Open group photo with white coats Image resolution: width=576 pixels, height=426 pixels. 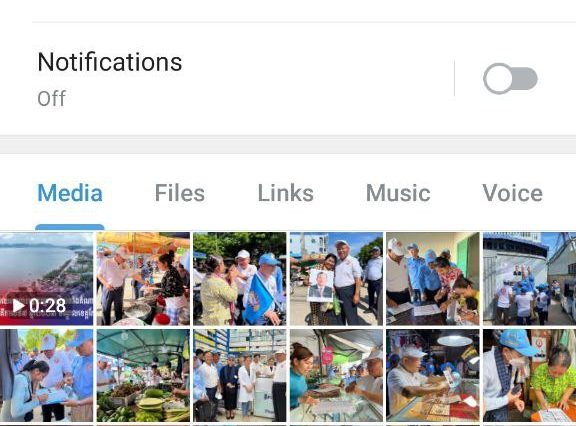click(240, 375)
